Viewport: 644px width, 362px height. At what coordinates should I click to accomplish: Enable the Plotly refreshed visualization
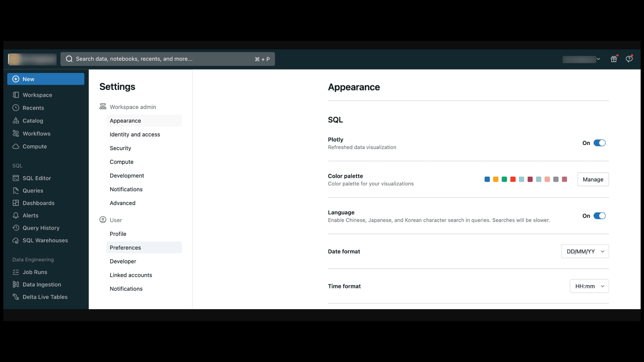coord(600,143)
